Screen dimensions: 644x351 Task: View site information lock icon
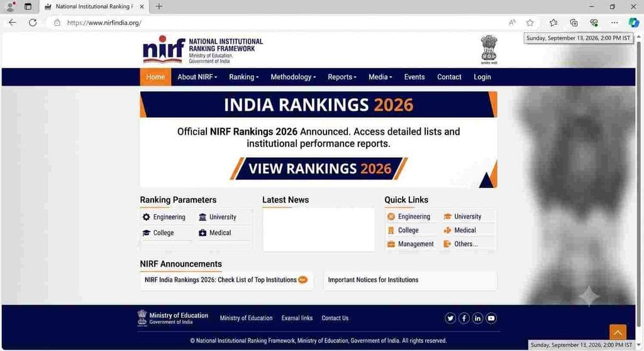(x=57, y=23)
